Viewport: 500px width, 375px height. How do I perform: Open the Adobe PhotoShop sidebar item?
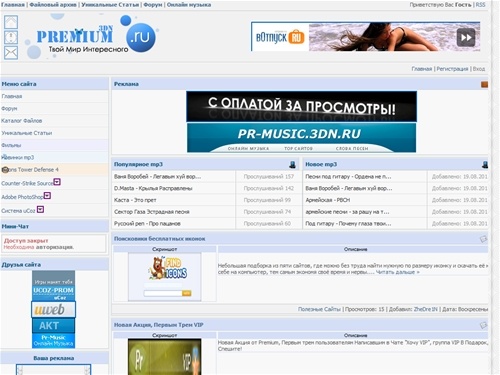22,197
